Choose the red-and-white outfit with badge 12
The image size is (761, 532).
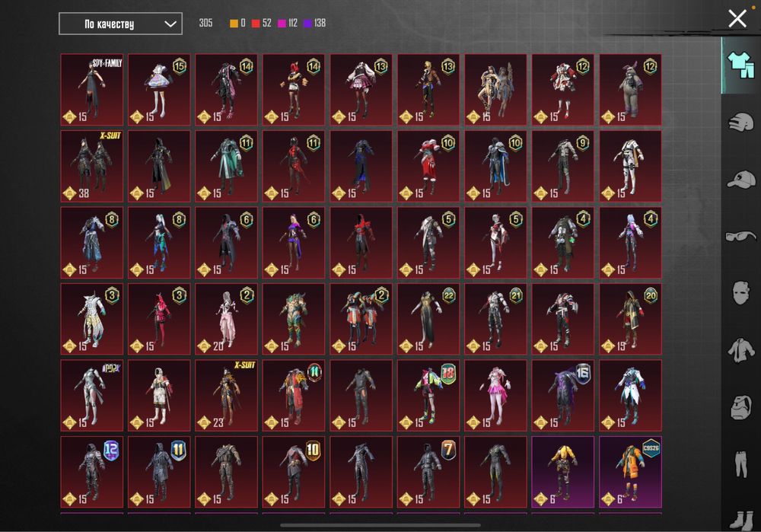[563, 90]
